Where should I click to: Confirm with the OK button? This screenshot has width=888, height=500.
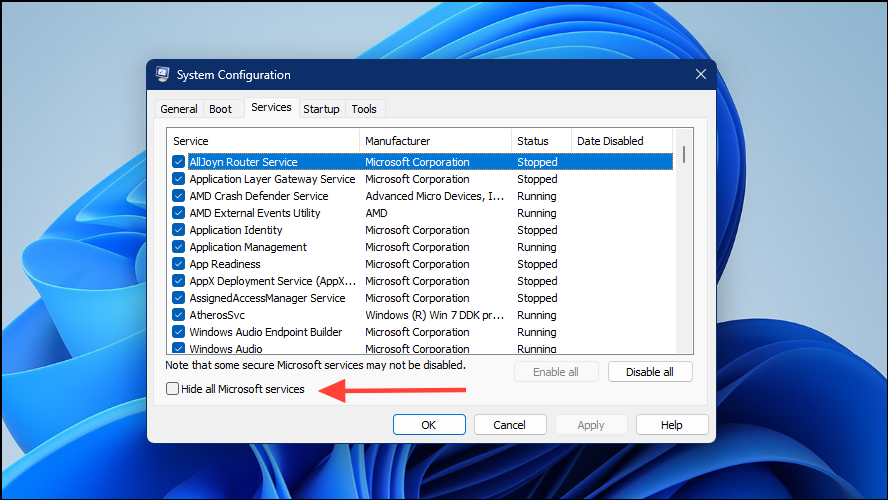429,425
